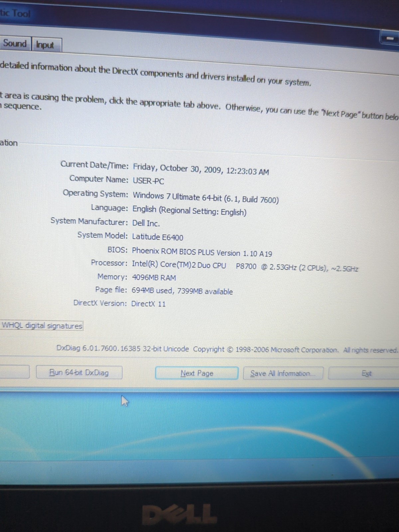Select 'Intel(R) Core(TM)2 Duo CPU' processor value
This screenshot has width=399, height=532.
click(245, 266)
